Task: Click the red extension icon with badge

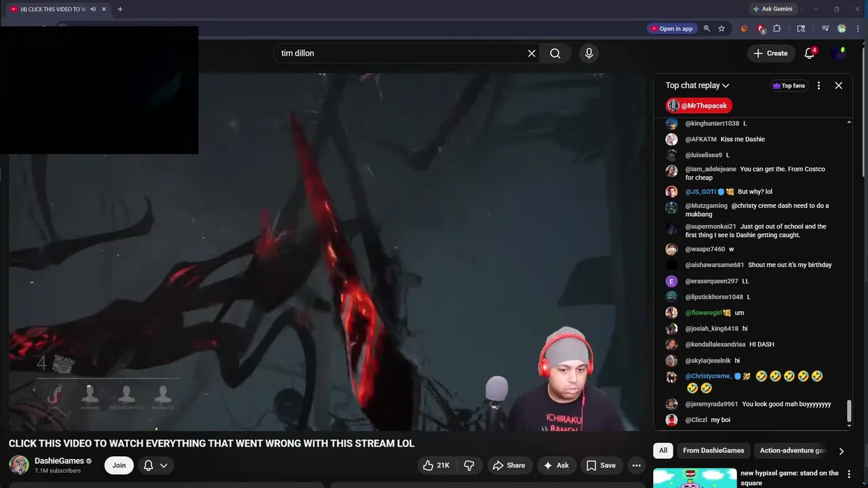Action: (761, 28)
